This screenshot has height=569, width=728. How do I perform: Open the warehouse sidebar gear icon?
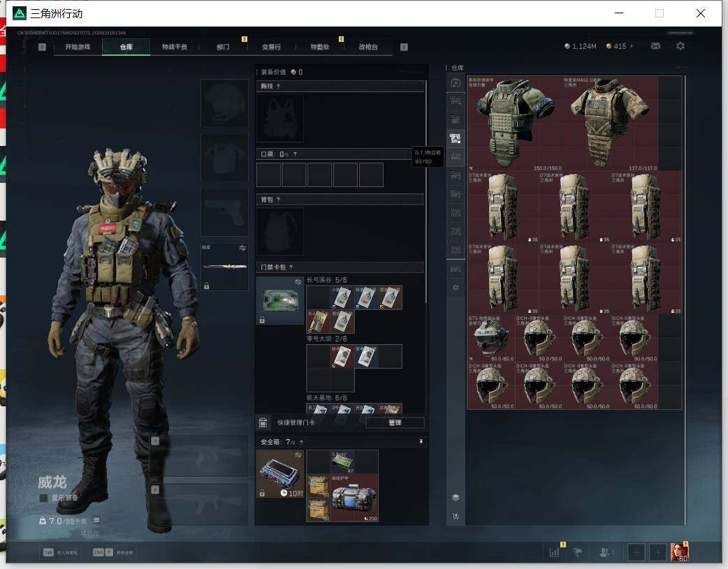pyautogui.click(x=456, y=288)
